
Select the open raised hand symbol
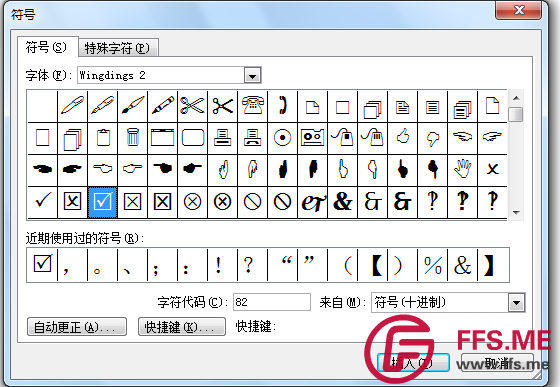coord(462,169)
